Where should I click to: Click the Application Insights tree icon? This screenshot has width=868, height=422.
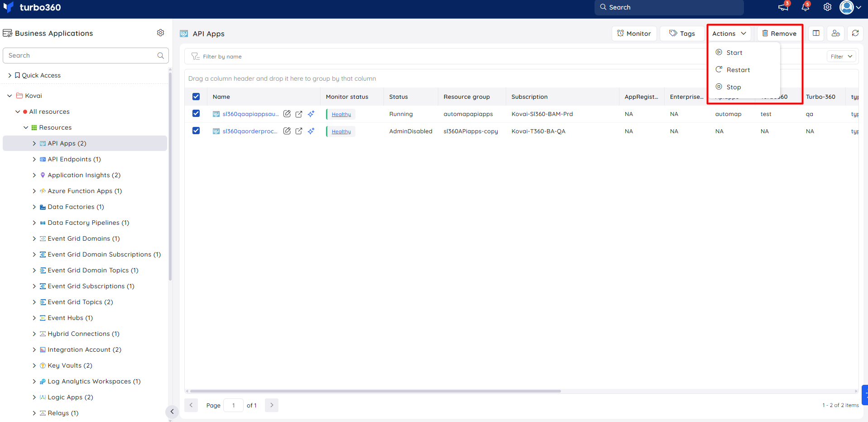[x=43, y=175]
